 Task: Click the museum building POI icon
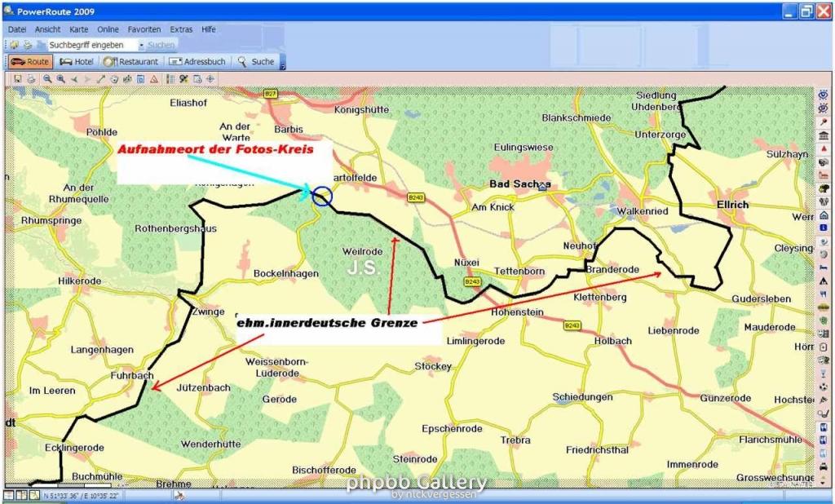pyautogui.click(x=824, y=135)
